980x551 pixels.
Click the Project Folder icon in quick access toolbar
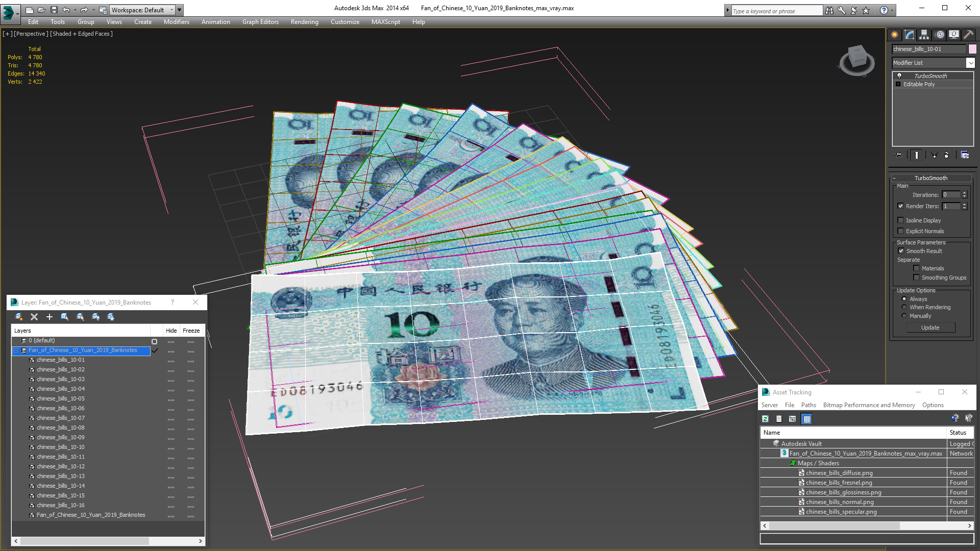point(103,10)
